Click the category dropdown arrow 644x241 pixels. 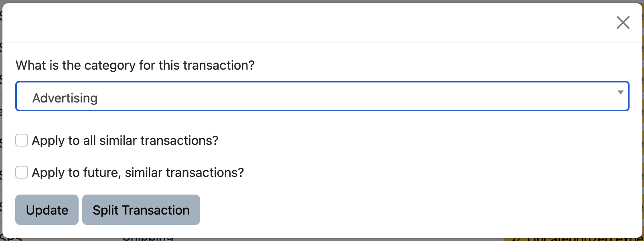620,92
